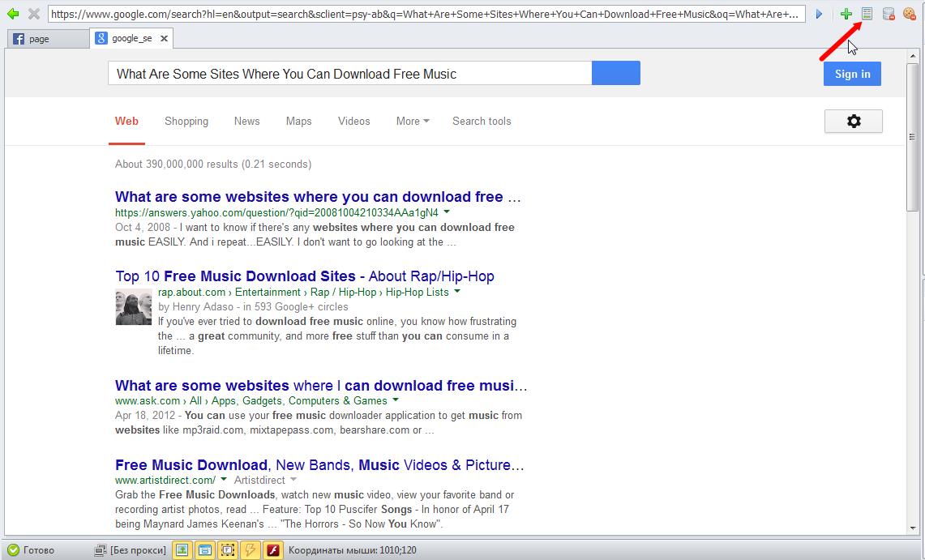The image size is (925, 560).
Task: Expand arrow next to answers.yahoo.com URL
Action: 447,212
